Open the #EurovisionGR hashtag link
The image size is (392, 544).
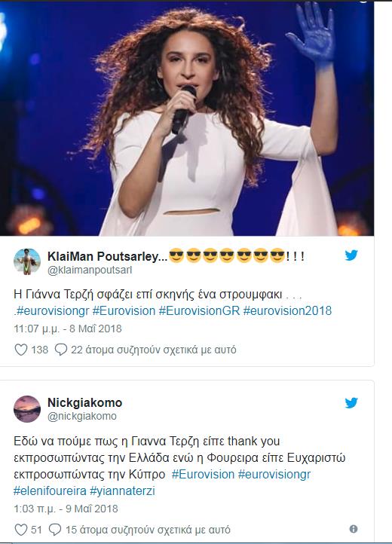pos(199,310)
